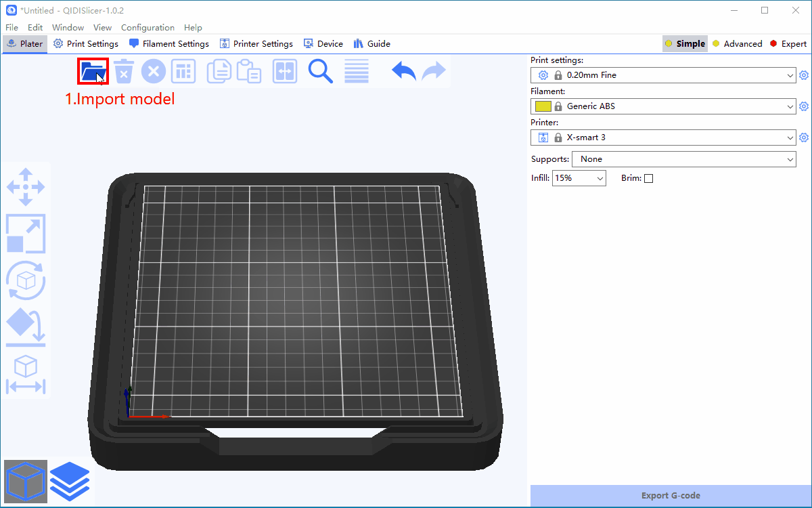Click the Arrange objects toolbar icon

[183, 71]
